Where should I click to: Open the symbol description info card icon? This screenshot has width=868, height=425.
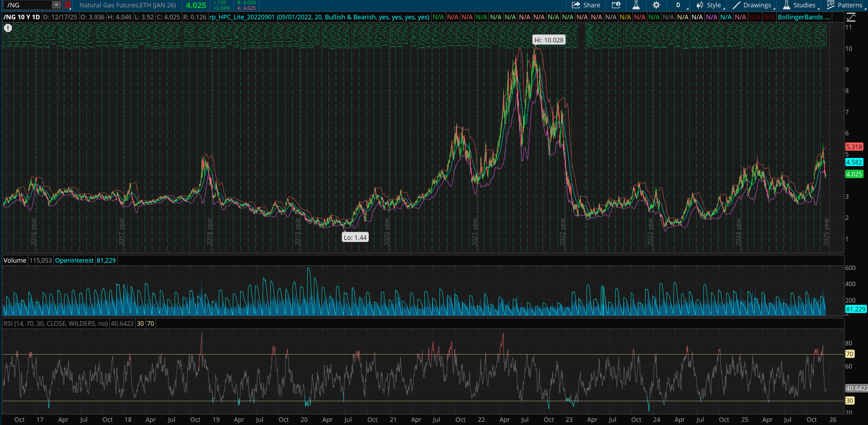click(x=616, y=5)
